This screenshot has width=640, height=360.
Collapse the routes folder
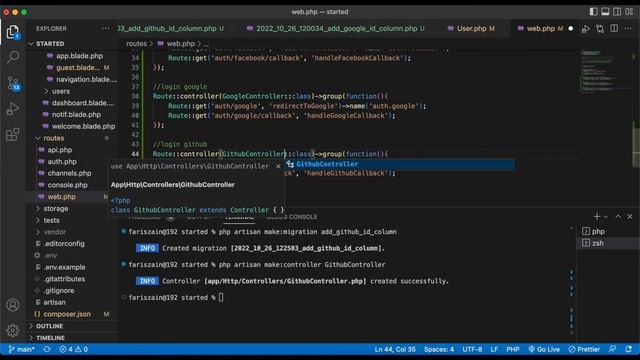click(x=53, y=138)
